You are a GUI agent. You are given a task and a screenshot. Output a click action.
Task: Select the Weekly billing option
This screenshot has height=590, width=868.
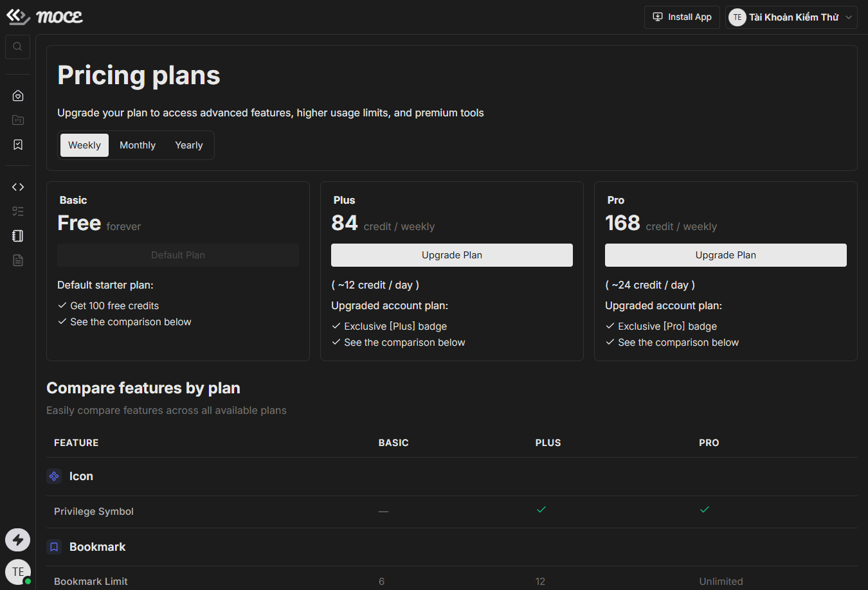point(84,145)
